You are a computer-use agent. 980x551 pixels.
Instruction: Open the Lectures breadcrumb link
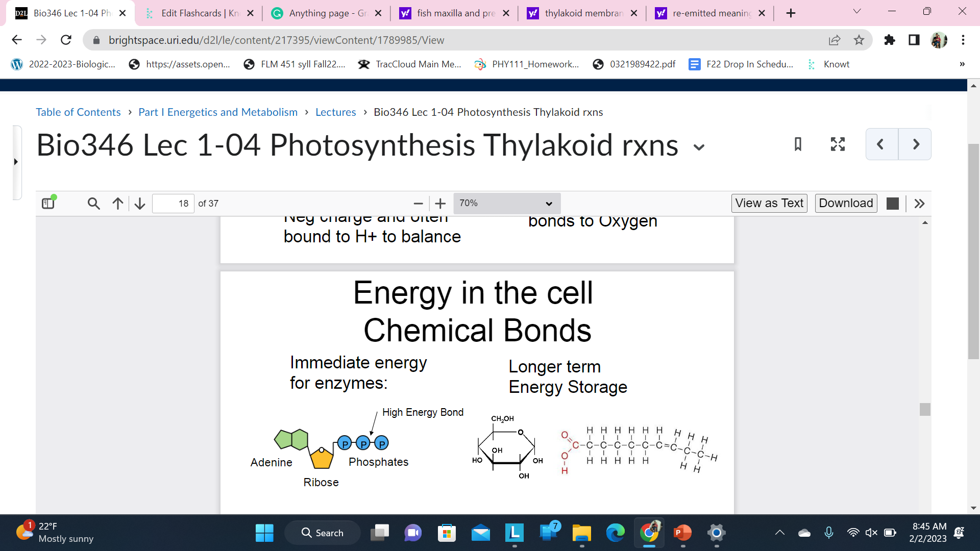[335, 112]
